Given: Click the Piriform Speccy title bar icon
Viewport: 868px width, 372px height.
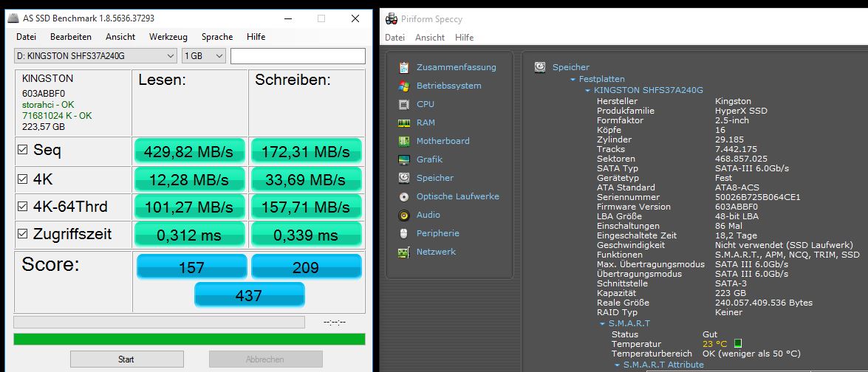Looking at the screenshot, I should (x=392, y=18).
